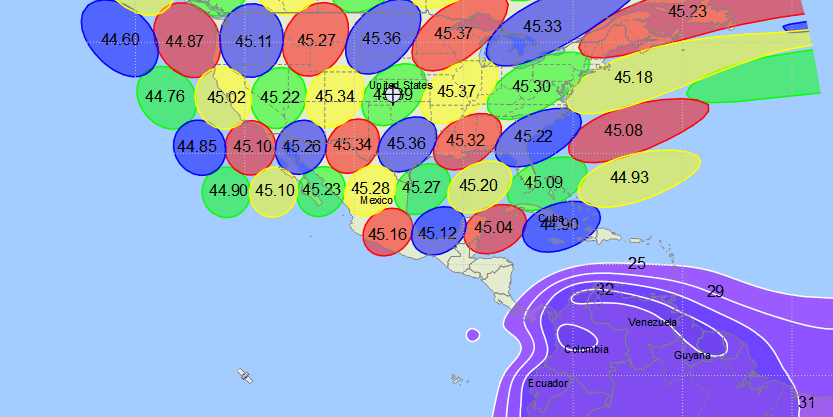Click the satellite icon in the ocean
This screenshot has width=833, height=417.
pyautogui.click(x=244, y=376)
